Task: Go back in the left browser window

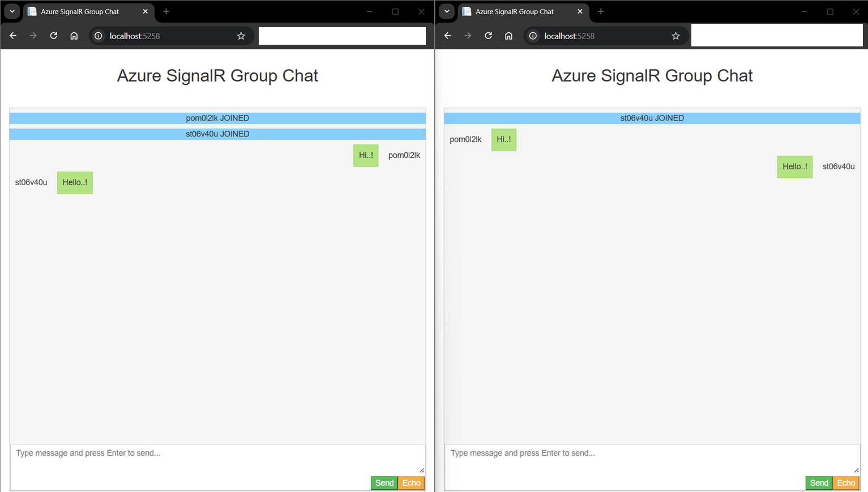Action: (12, 36)
